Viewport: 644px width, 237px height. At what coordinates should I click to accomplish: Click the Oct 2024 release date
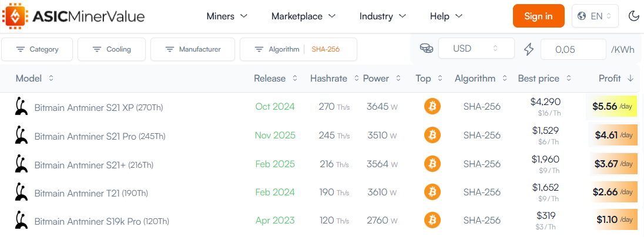pos(275,107)
